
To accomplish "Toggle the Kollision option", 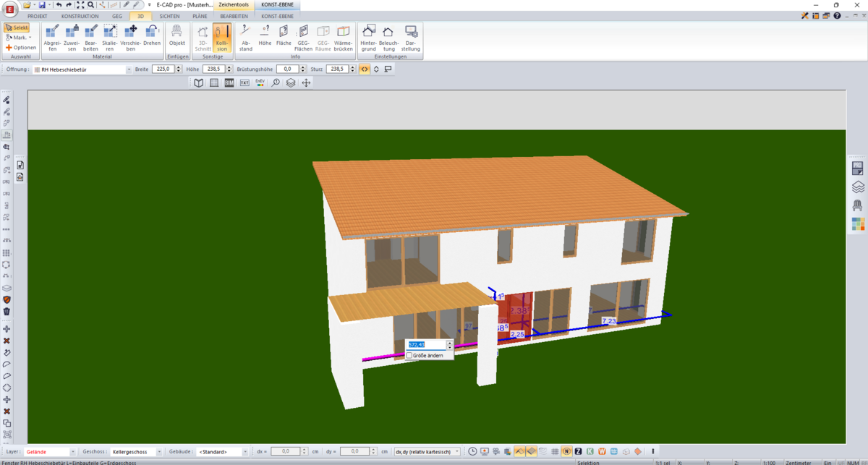I will 222,38.
